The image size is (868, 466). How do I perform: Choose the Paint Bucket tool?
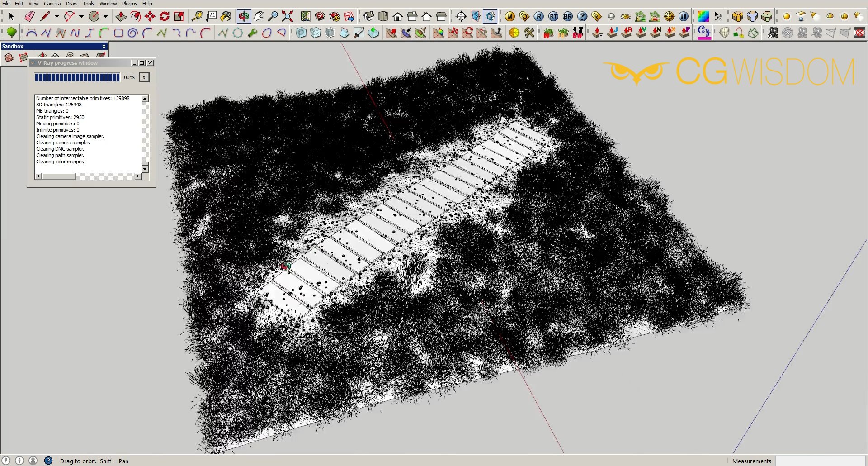(226, 17)
